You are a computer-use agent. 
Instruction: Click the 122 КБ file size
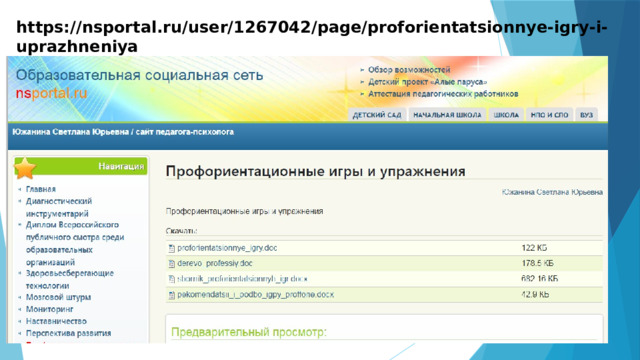tap(534, 248)
